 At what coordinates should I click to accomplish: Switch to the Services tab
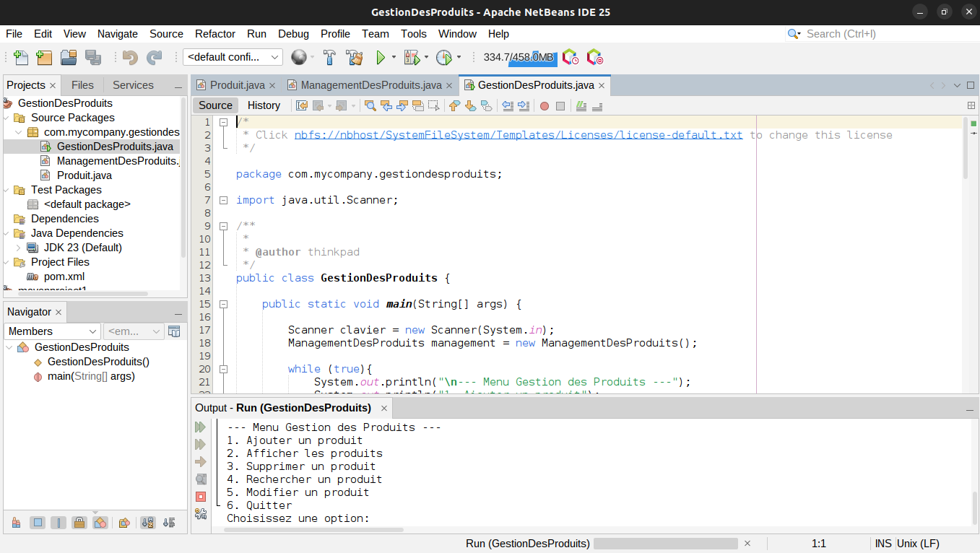point(133,85)
